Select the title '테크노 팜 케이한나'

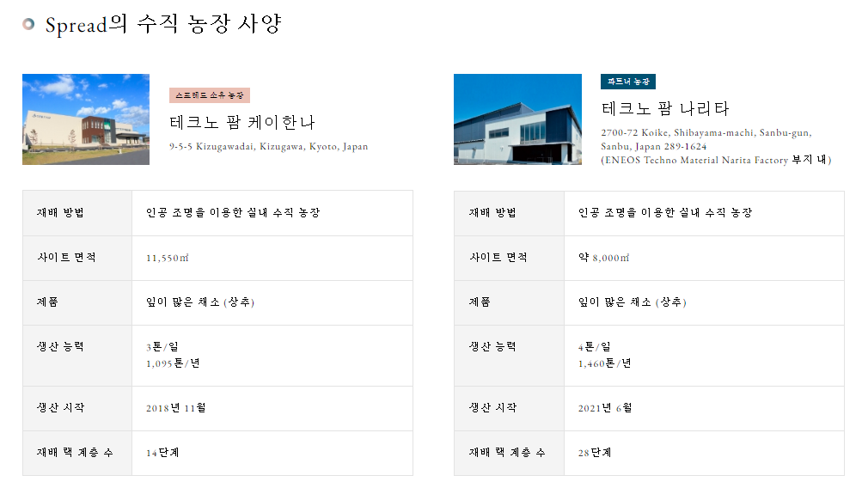coord(242,122)
